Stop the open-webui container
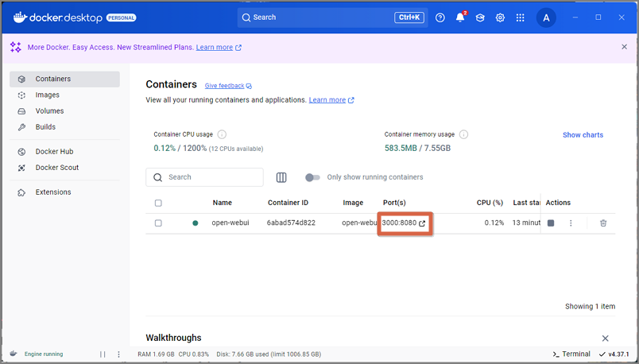639x364 pixels. point(551,223)
